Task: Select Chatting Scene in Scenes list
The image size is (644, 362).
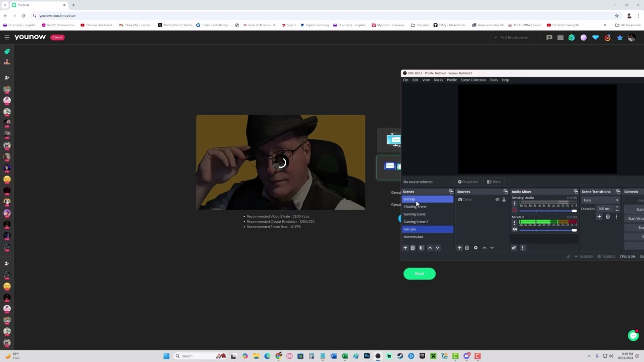Action: point(428,207)
